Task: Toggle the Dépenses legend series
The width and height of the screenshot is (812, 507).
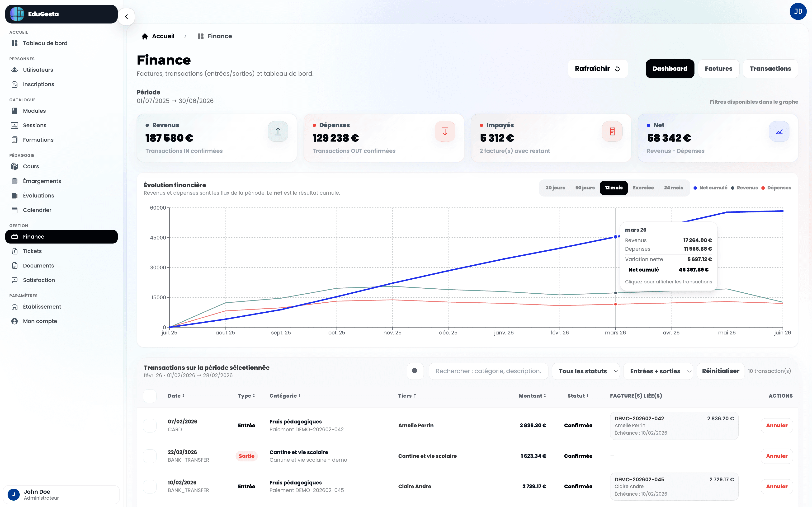Action: click(x=776, y=188)
